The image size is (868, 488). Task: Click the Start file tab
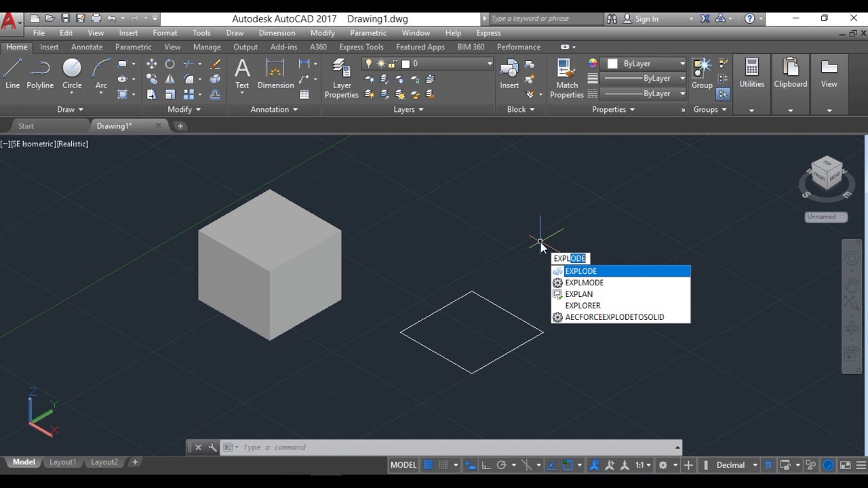[26, 126]
